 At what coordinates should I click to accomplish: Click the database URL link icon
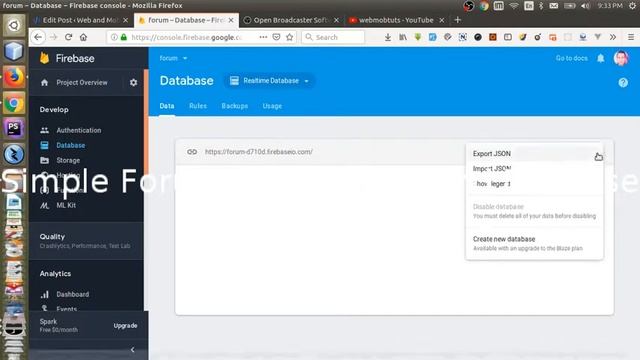(x=192, y=152)
